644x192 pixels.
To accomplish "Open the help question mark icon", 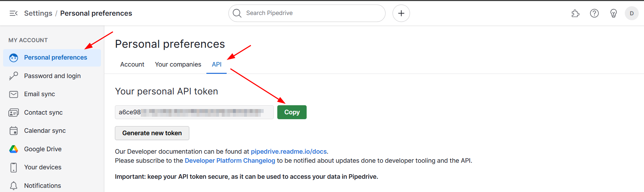I will click(x=594, y=13).
